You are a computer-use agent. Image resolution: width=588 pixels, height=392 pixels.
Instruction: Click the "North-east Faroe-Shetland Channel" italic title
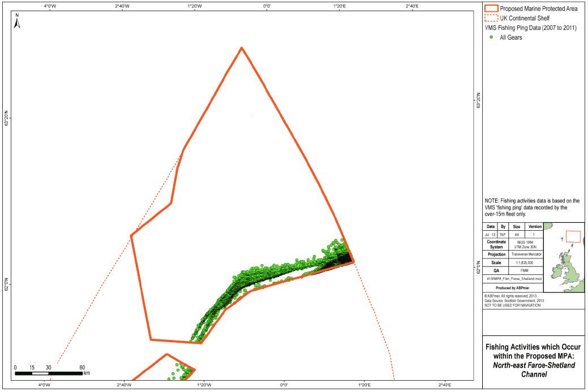pos(534,369)
